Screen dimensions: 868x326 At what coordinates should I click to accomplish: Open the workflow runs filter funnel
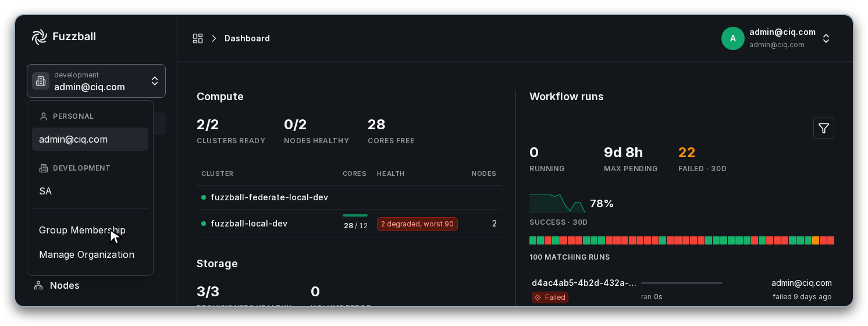[824, 128]
